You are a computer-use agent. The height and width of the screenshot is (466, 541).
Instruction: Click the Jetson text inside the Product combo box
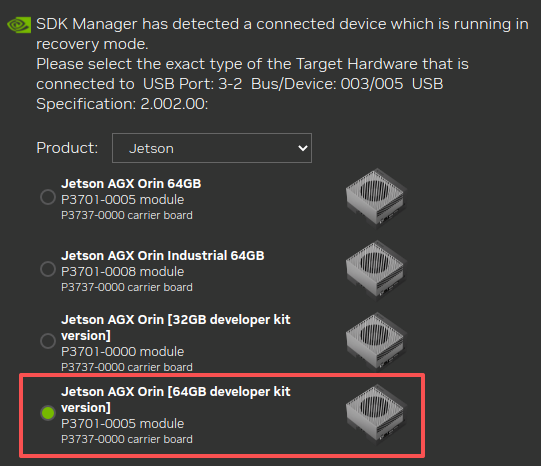(151, 149)
